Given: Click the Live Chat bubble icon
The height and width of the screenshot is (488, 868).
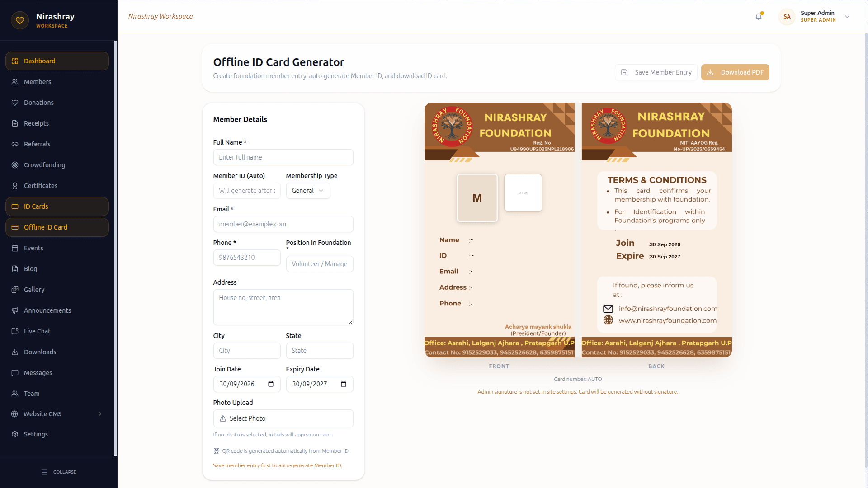Looking at the screenshot, I should point(15,331).
